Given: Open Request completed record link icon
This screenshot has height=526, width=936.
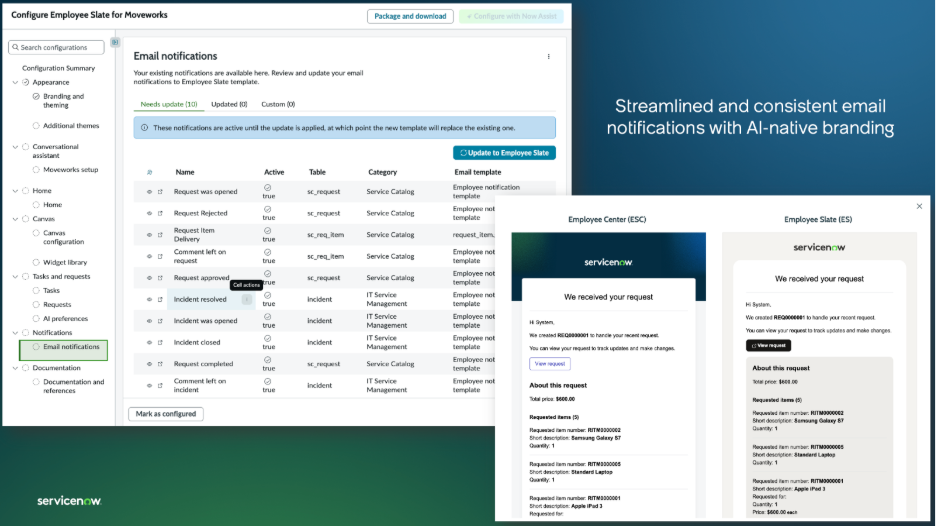Looking at the screenshot, I should pyautogui.click(x=160, y=364).
